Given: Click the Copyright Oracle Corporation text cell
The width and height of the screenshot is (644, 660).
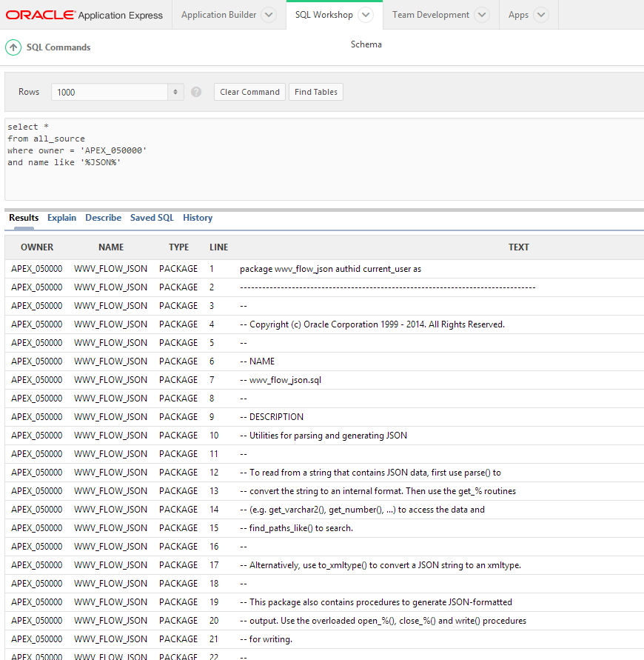Looking at the screenshot, I should [x=372, y=324].
